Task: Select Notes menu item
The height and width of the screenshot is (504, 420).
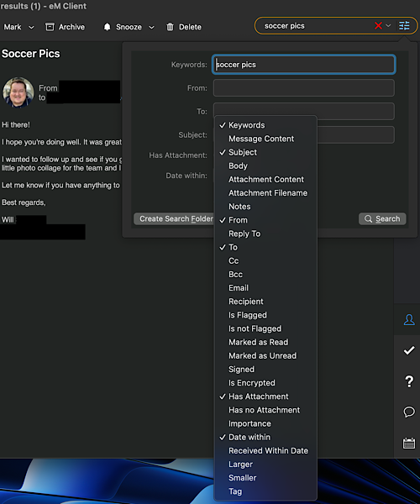Action: click(x=265, y=207)
